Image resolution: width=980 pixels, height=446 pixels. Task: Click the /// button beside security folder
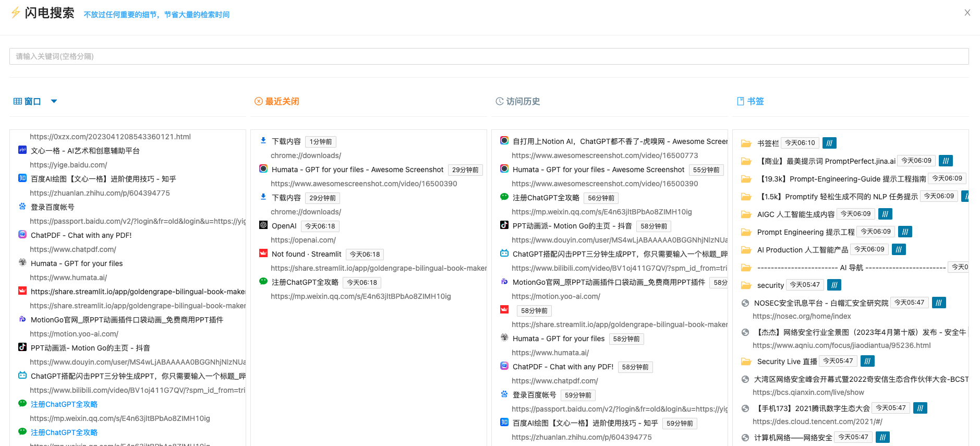834,285
